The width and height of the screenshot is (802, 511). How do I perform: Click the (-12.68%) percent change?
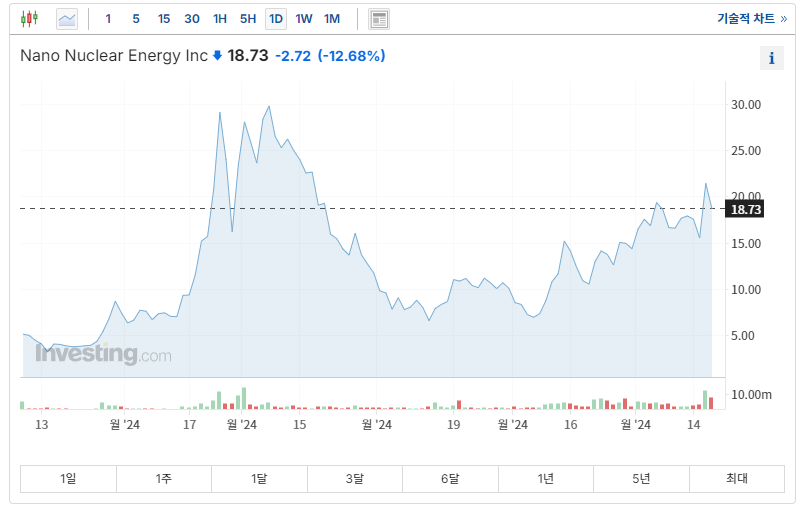[351, 56]
